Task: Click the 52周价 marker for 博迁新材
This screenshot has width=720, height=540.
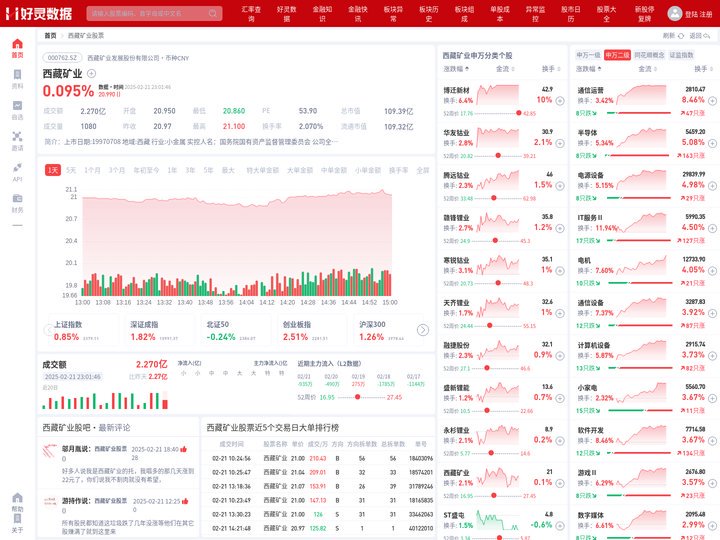Action: click(519, 113)
